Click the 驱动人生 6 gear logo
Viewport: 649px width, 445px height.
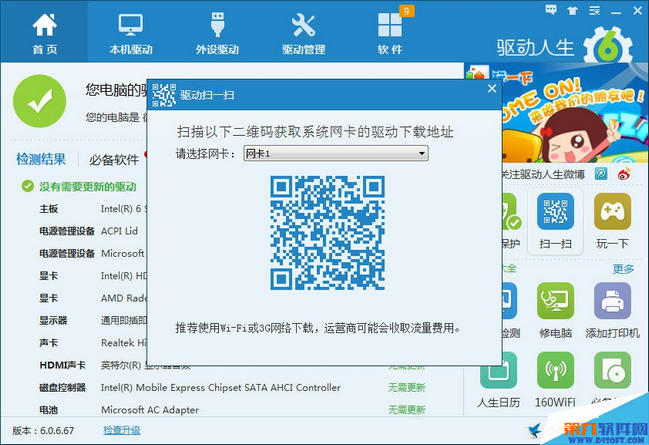[x=608, y=46]
